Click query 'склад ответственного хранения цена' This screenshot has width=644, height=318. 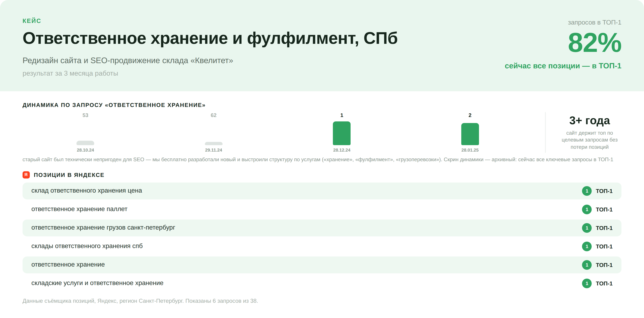[x=87, y=191]
